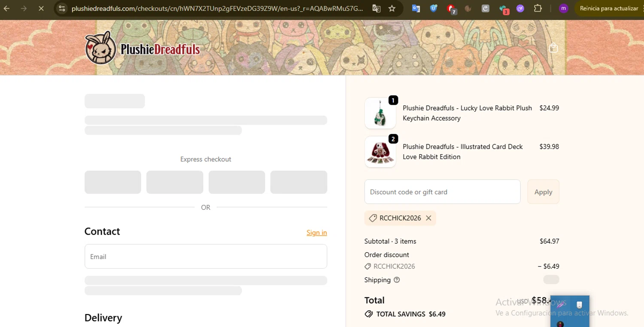The height and width of the screenshot is (327, 644).
Task: Click the address bar URL
Action: click(217, 8)
